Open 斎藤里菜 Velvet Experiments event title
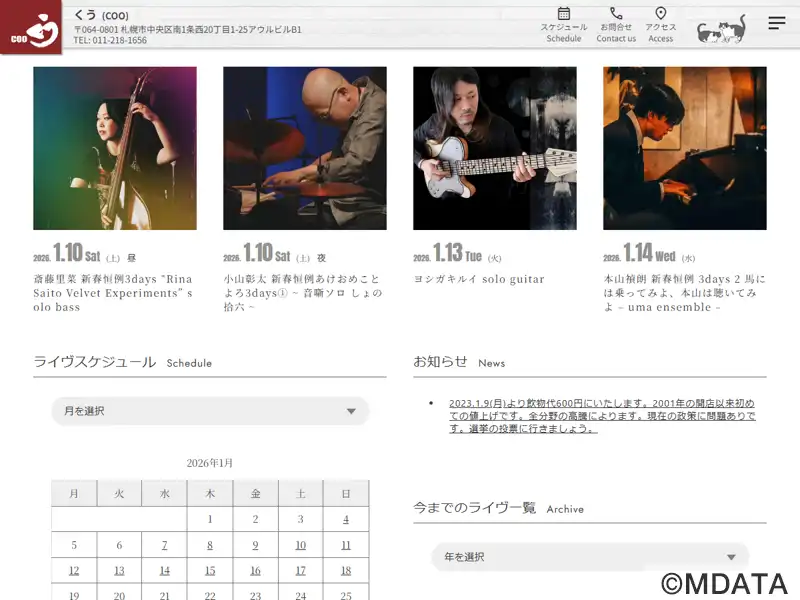800x600 pixels. click(x=113, y=293)
